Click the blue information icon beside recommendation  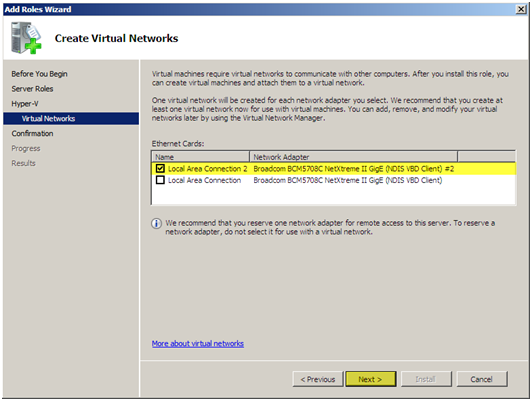click(x=156, y=224)
